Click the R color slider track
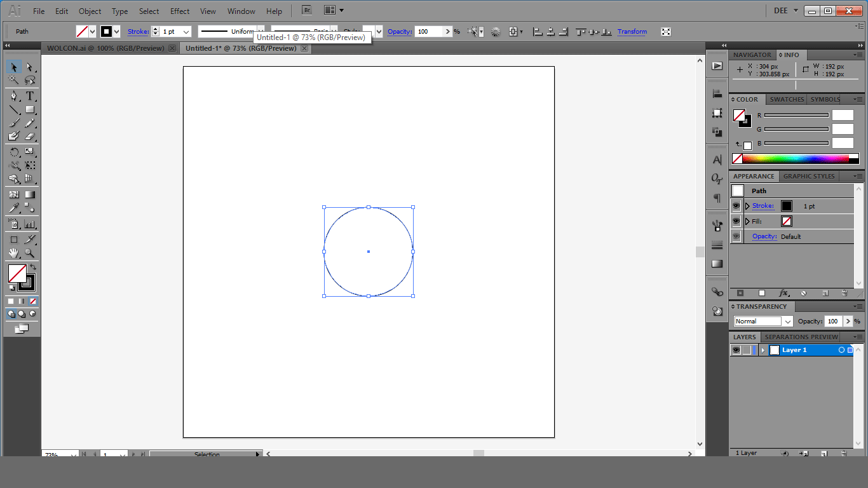 click(x=796, y=115)
